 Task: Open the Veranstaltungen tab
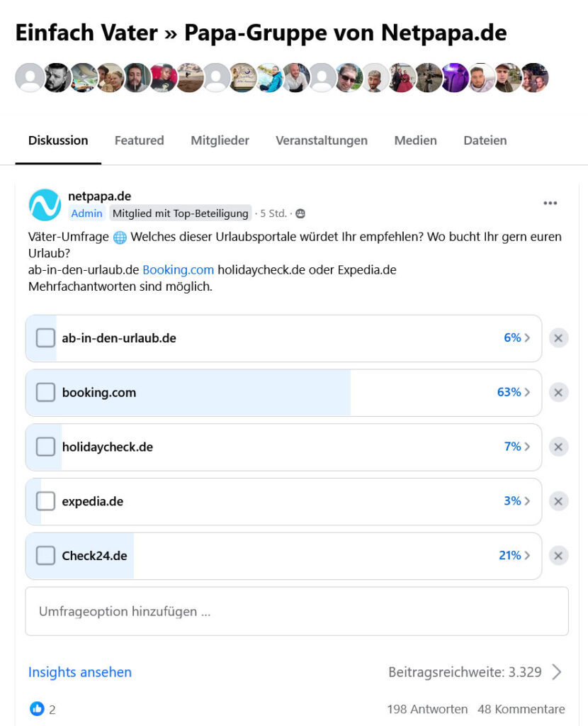pyautogui.click(x=322, y=140)
